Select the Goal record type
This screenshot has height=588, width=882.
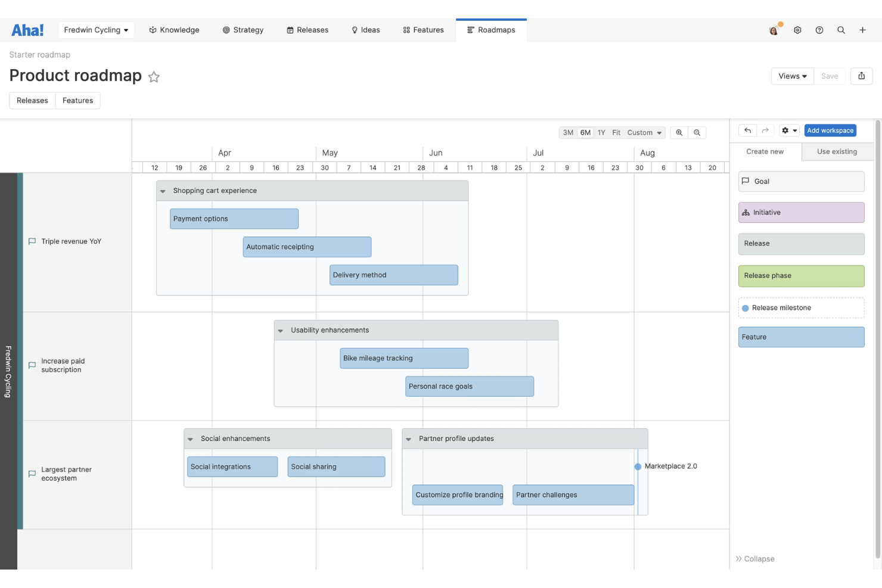(801, 182)
